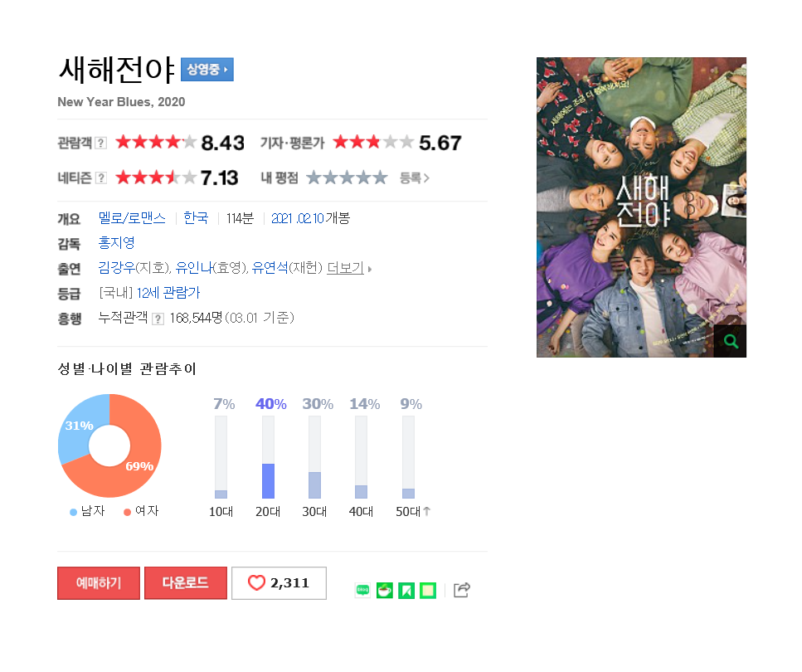This screenshot has width=802, height=672.
Task: Click the Naver Blog share icon
Action: pos(362,590)
